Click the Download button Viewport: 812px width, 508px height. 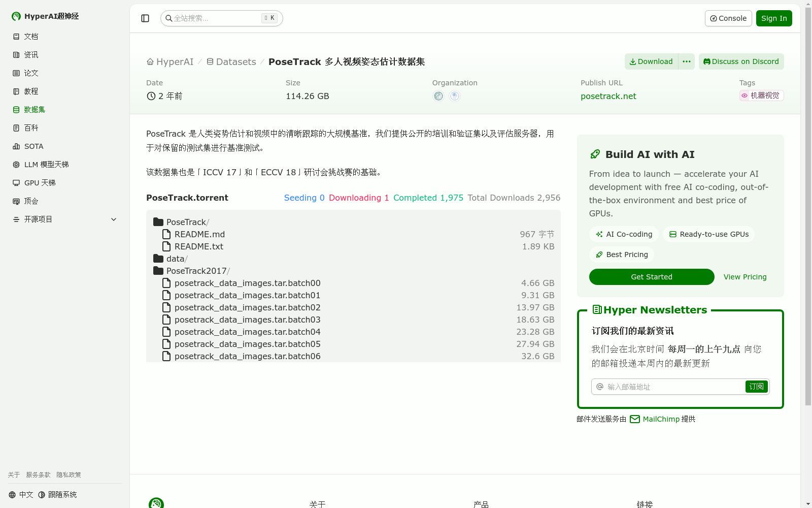coord(651,61)
